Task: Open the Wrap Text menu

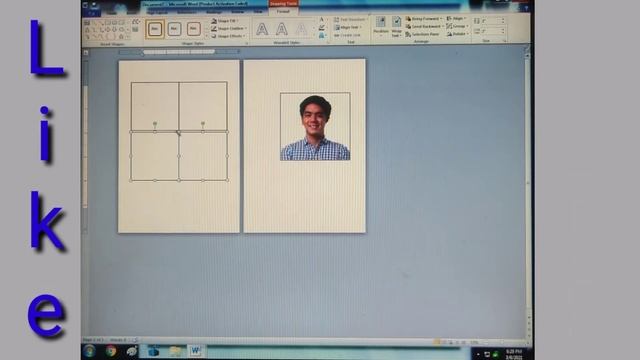Action: (396, 27)
